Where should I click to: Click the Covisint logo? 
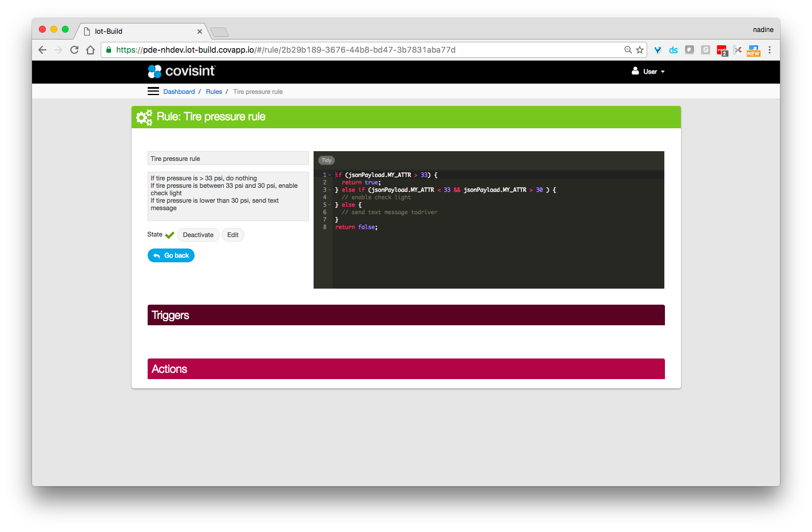click(x=181, y=72)
